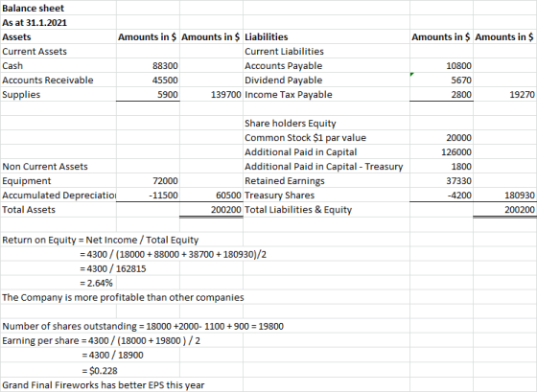537x392 pixels.
Task: Select the '= 4300 / 18900' cell
Action: point(112,355)
